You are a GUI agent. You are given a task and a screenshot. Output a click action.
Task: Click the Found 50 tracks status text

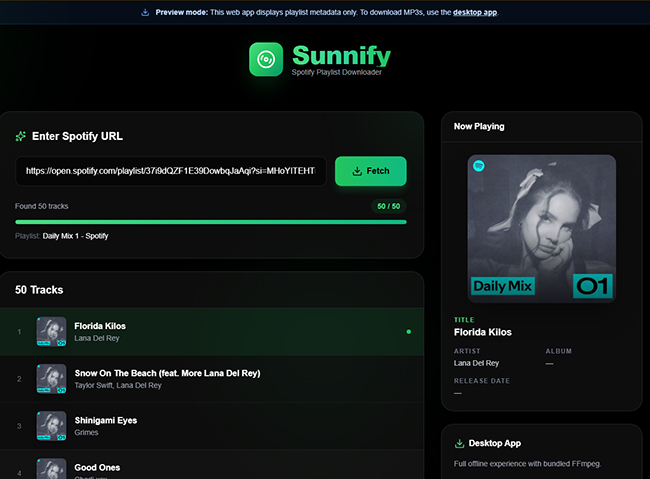pyautogui.click(x=41, y=206)
